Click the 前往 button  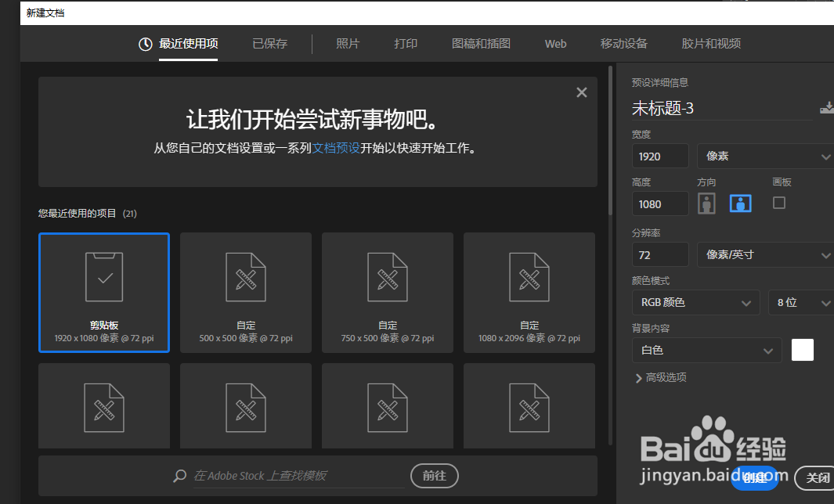[434, 476]
